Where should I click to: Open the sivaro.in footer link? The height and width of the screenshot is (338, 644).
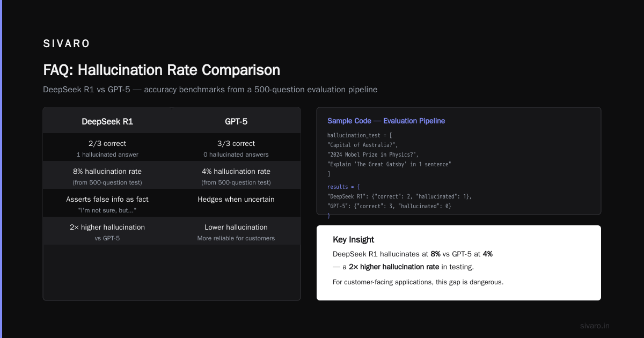point(595,326)
